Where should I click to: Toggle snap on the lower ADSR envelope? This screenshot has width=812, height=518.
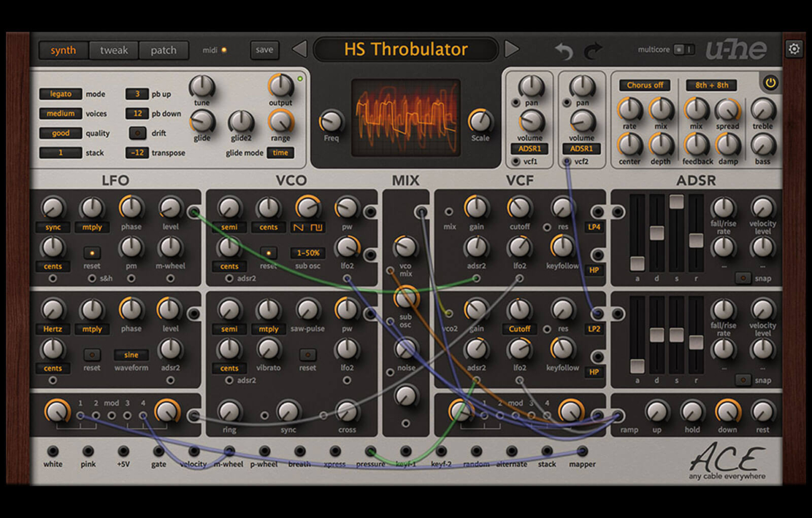(743, 379)
